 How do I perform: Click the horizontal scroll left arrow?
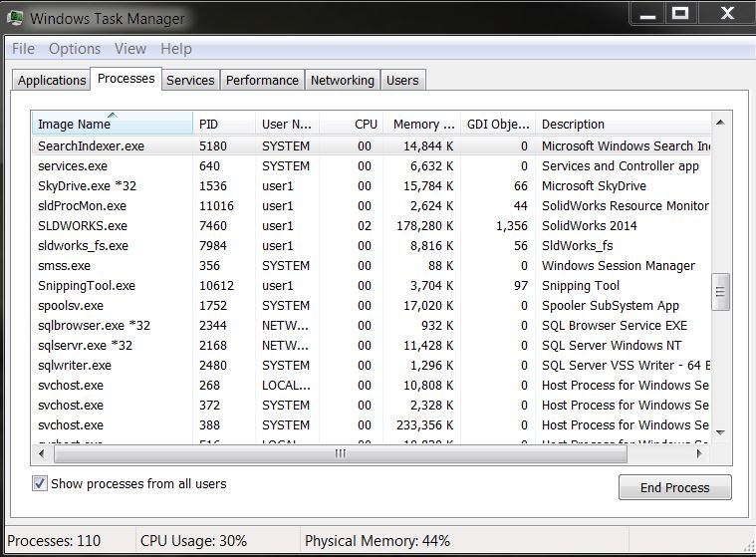click(x=42, y=453)
